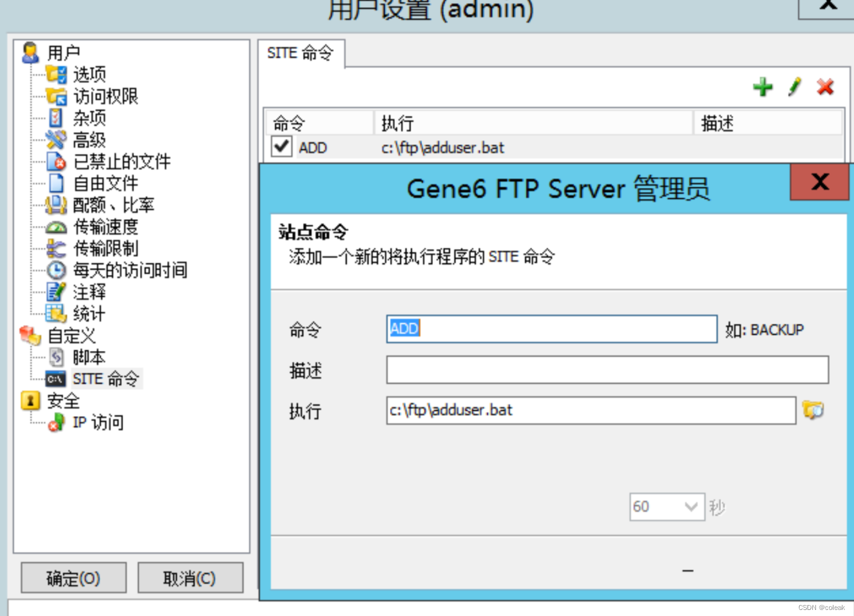Click the 安全 lock icon

[x=30, y=400]
